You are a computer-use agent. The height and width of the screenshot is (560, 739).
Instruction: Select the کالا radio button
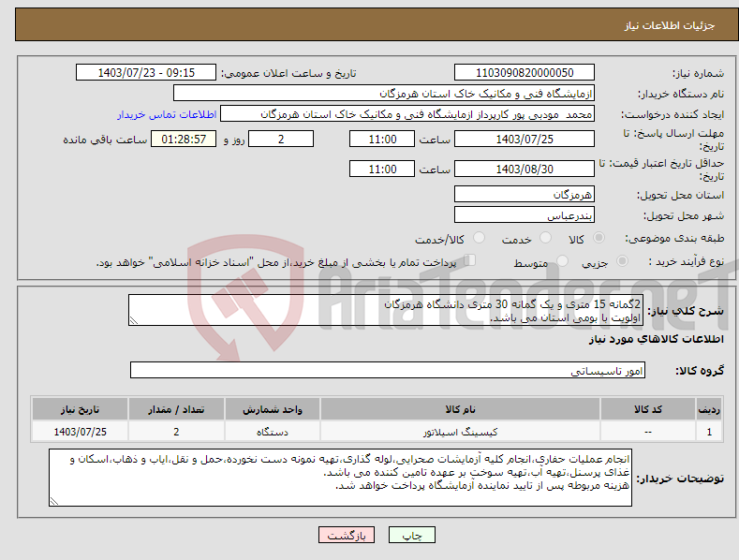point(599,238)
